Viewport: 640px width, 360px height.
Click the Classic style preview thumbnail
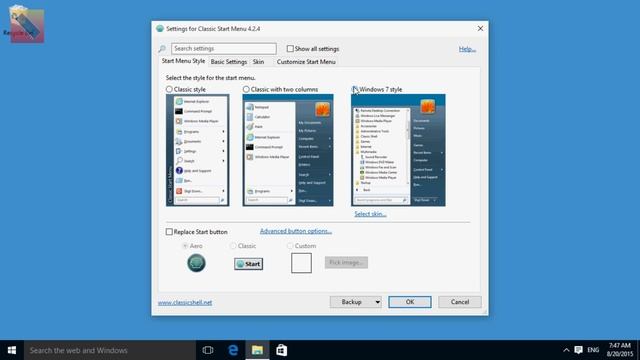[198, 150]
